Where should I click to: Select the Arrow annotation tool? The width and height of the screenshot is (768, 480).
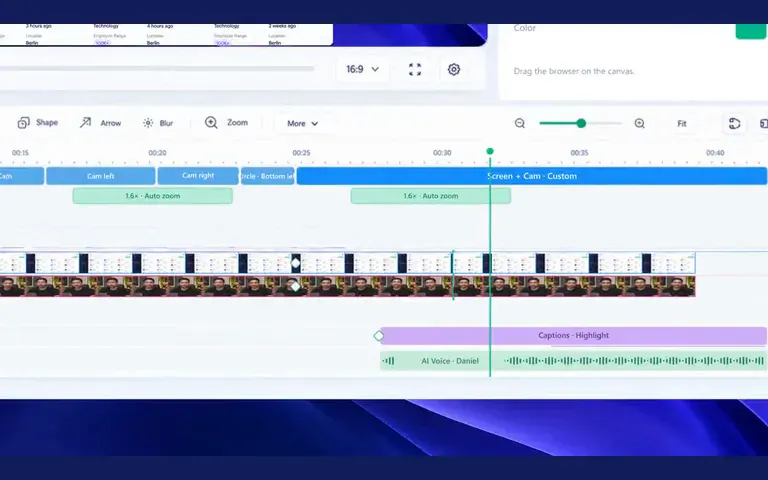100,123
